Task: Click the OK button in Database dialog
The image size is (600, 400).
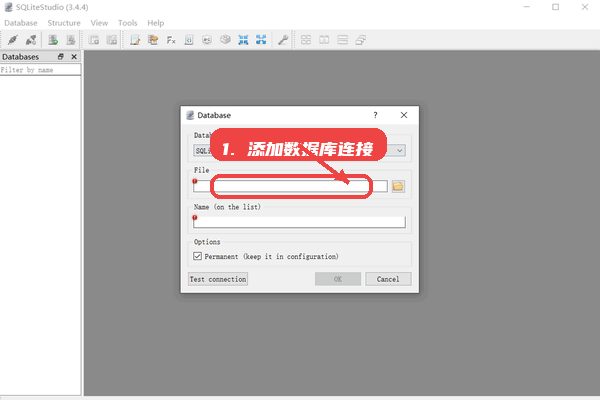Action: (x=338, y=279)
